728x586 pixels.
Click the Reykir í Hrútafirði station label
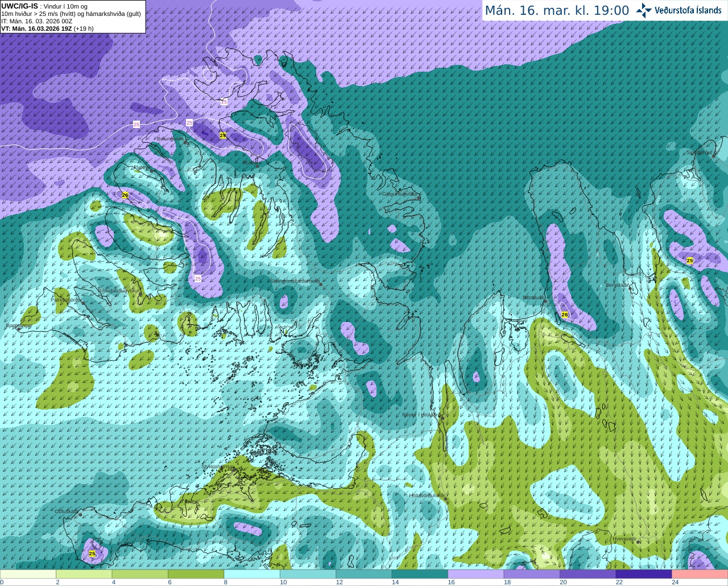click(x=421, y=415)
